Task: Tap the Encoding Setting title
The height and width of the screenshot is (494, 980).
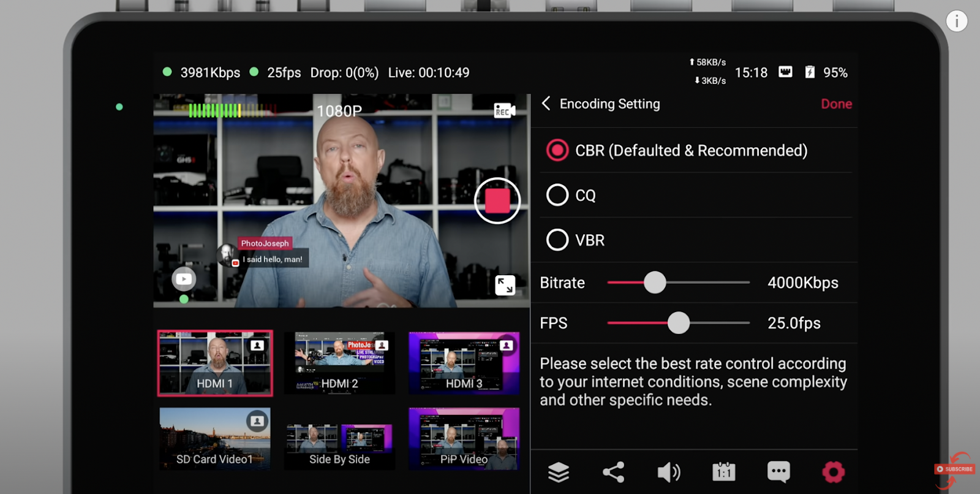Action: click(610, 104)
